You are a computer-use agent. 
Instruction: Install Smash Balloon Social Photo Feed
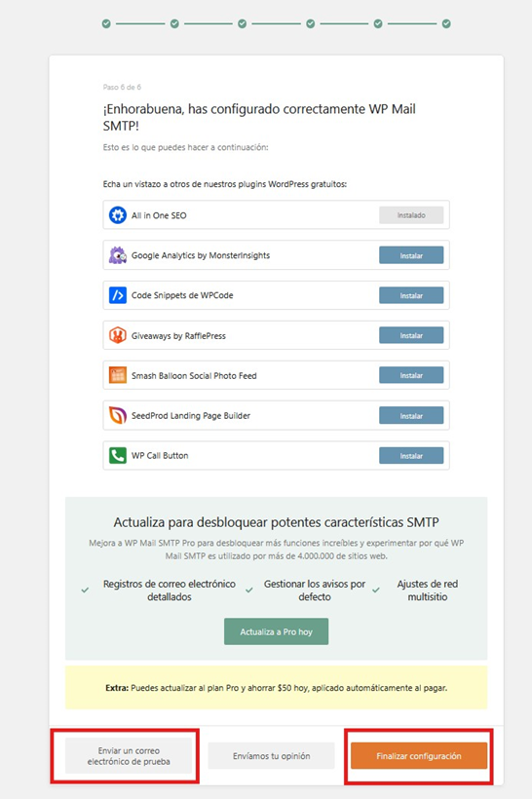pyautogui.click(x=411, y=375)
